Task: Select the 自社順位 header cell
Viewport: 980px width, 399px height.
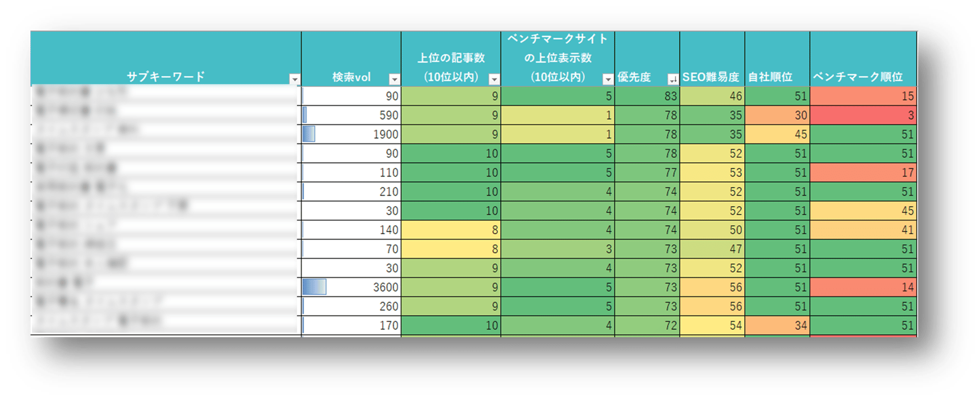Action: point(778,59)
